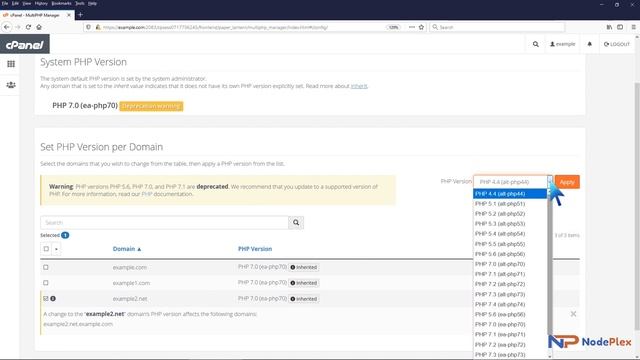The height and width of the screenshot is (360, 640).
Task: Click the tracking protection shield icon
Action: 88,27
